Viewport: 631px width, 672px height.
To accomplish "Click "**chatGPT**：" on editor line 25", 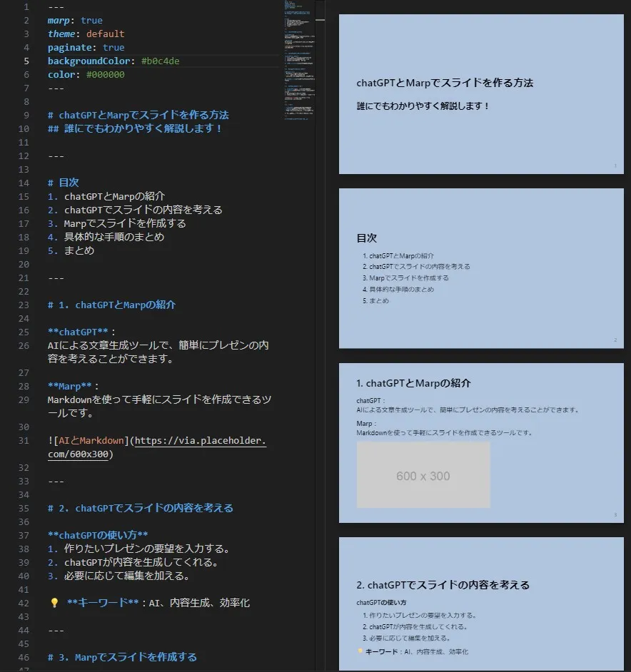I will pyautogui.click(x=81, y=332).
